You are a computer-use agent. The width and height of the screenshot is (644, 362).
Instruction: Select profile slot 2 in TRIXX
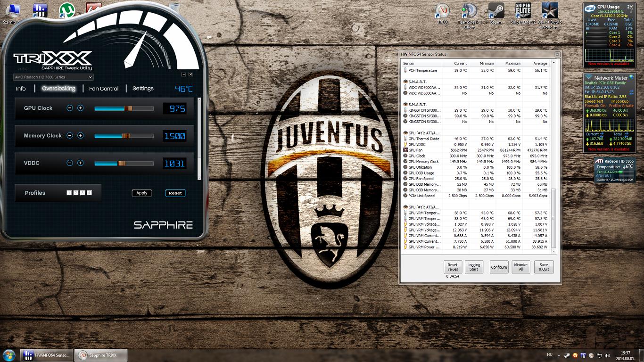pyautogui.click(x=76, y=193)
